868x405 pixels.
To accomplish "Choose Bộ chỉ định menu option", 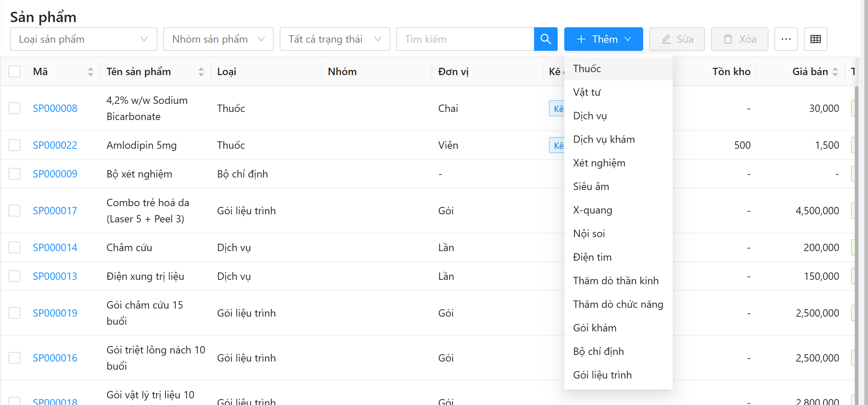I will point(618,351).
